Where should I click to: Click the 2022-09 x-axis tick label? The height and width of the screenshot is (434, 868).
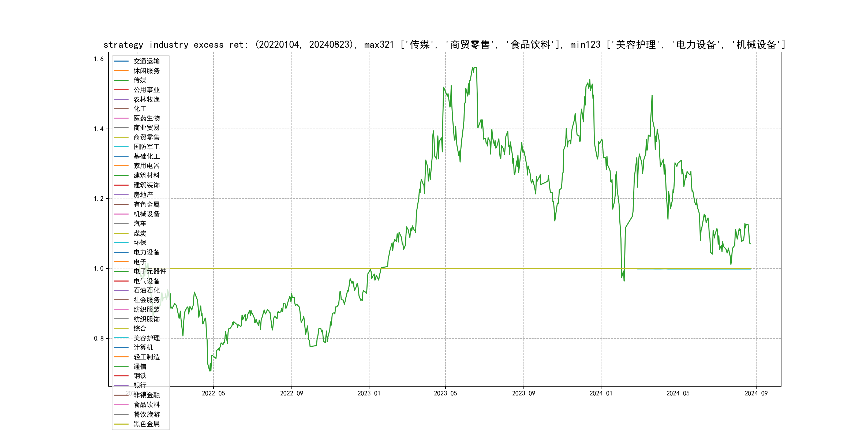coord(291,393)
